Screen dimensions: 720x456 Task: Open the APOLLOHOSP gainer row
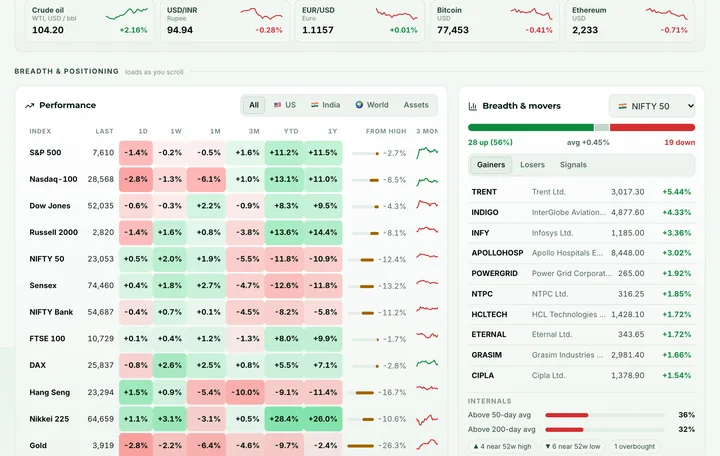click(x=581, y=253)
